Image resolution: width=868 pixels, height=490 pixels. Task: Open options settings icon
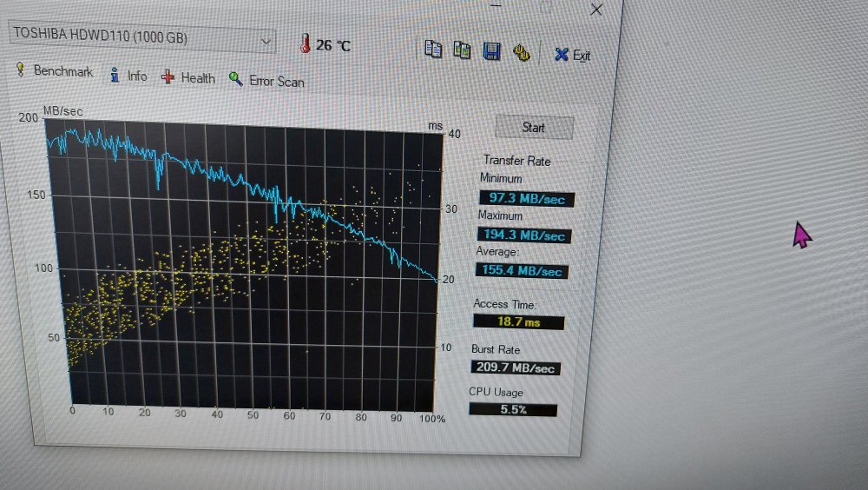pos(521,53)
